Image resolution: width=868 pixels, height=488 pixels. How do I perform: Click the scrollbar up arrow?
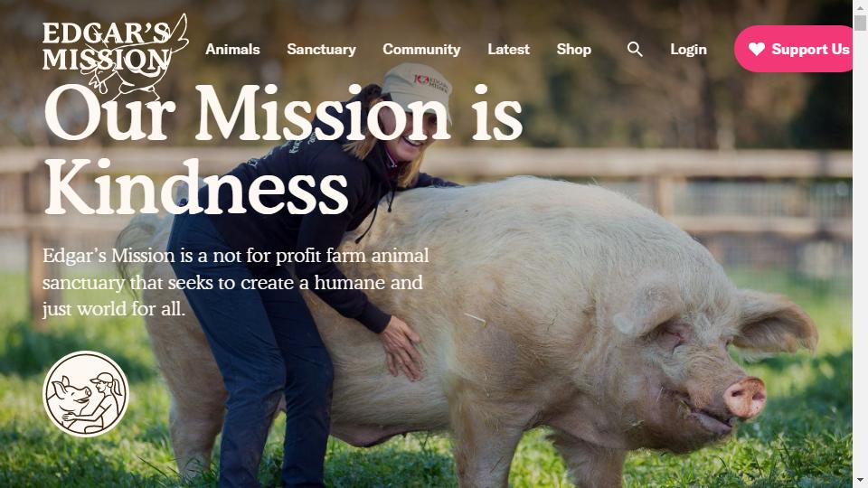tap(860, 5)
